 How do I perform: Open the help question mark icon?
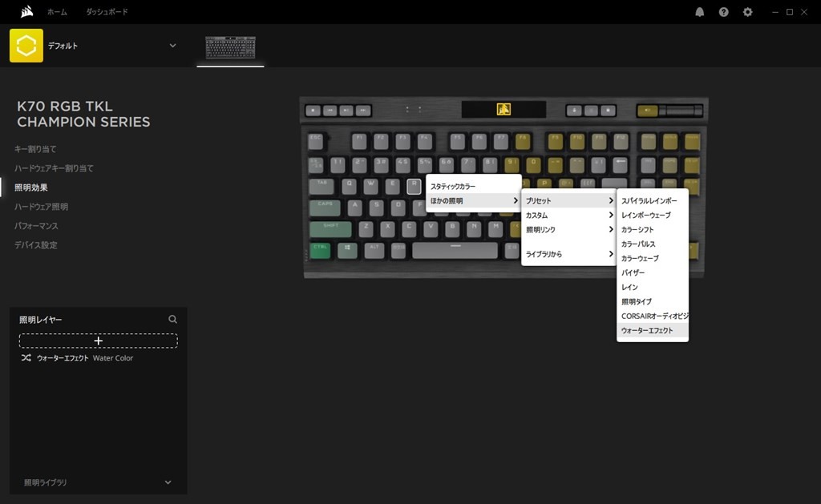click(724, 12)
